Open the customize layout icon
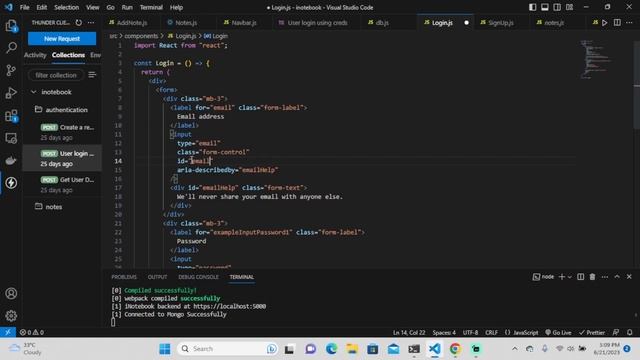This screenshot has height=360, width=640. (x=569, y=7)
